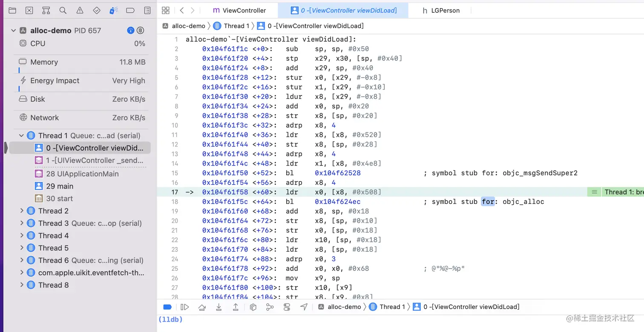
Task: Open the Project navigator folder icon
Action: pyautogui.click(x=12, y=10)
